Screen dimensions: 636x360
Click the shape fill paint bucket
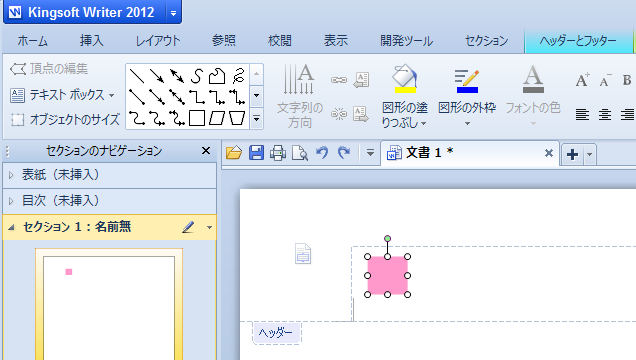pos(405,79)
